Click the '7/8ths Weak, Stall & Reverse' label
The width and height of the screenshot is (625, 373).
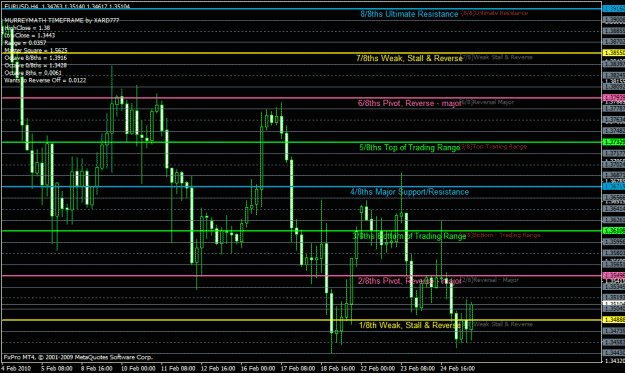coord(409,59)
